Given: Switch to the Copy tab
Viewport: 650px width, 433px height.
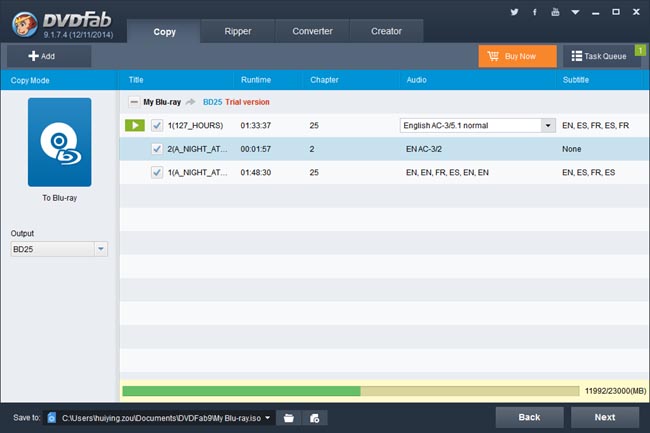Looking at the screenshot, I should [x=164, y=31].
